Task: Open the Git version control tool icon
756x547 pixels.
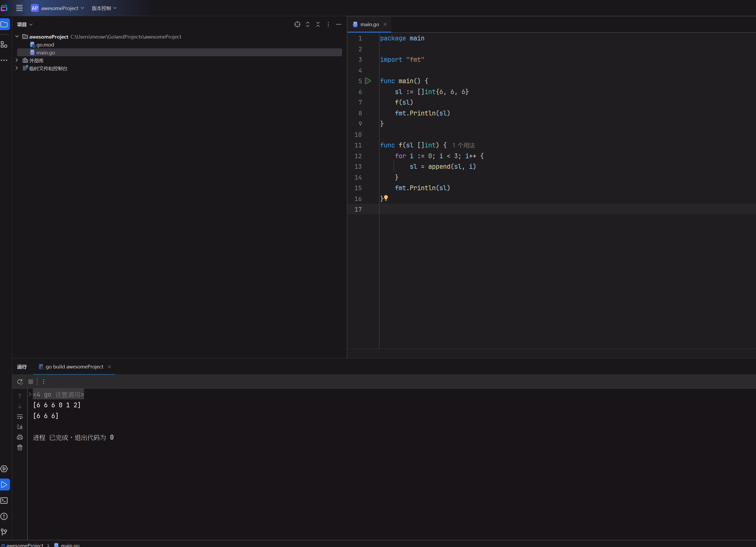Action: tap(4, 532)
